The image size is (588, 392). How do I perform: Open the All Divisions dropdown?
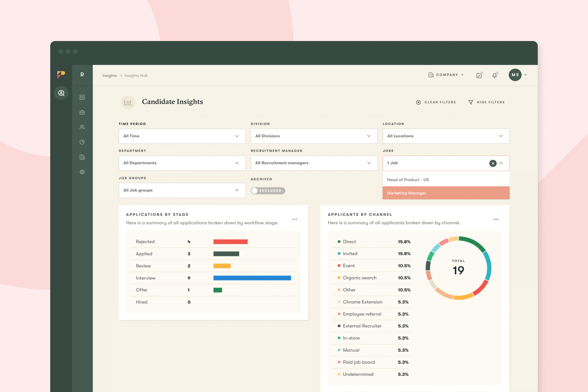[314, 136]
